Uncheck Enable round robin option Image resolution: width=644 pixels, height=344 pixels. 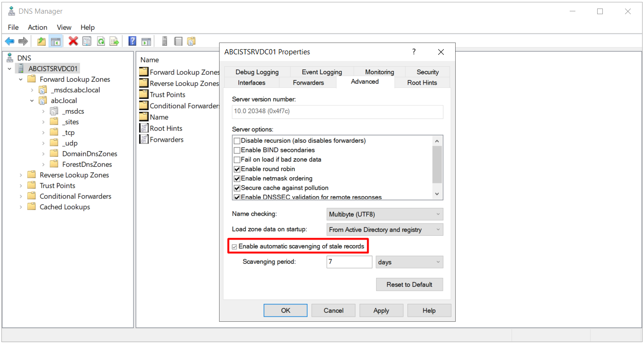click(x=237, y=169)
